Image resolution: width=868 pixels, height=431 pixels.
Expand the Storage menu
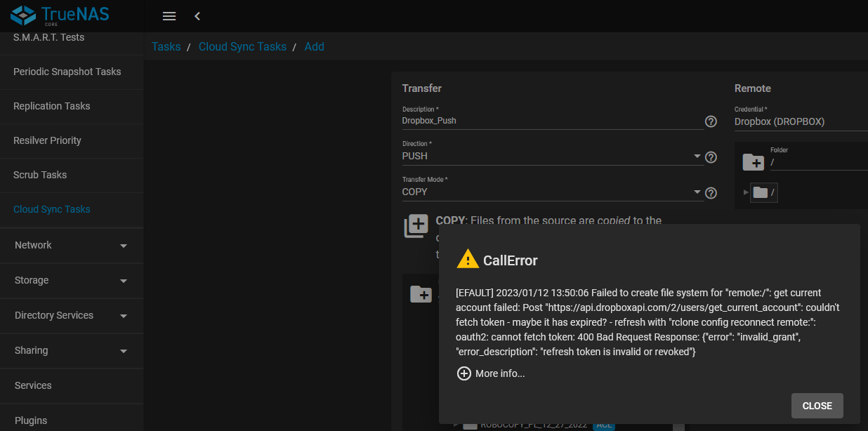point(72,280)
